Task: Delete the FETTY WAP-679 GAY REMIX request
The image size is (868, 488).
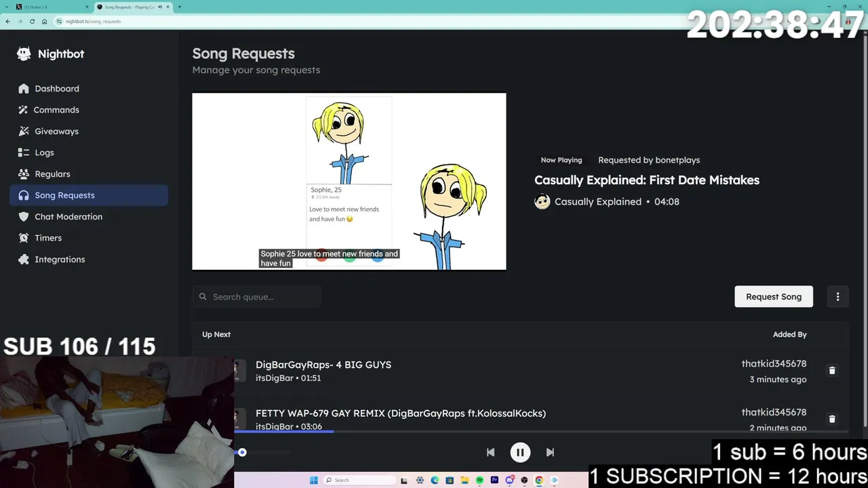Action: [832, 420]
